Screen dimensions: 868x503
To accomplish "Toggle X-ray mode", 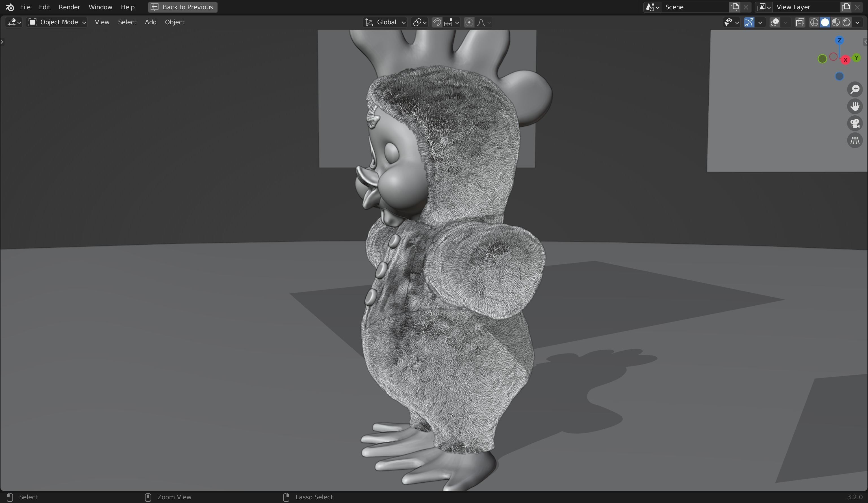I will (800, 22).
